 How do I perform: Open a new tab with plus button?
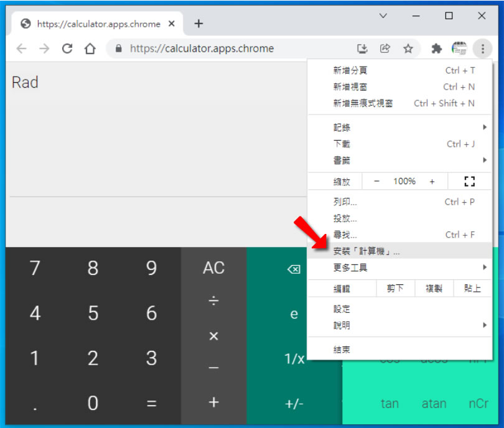(x=198, y=24)
